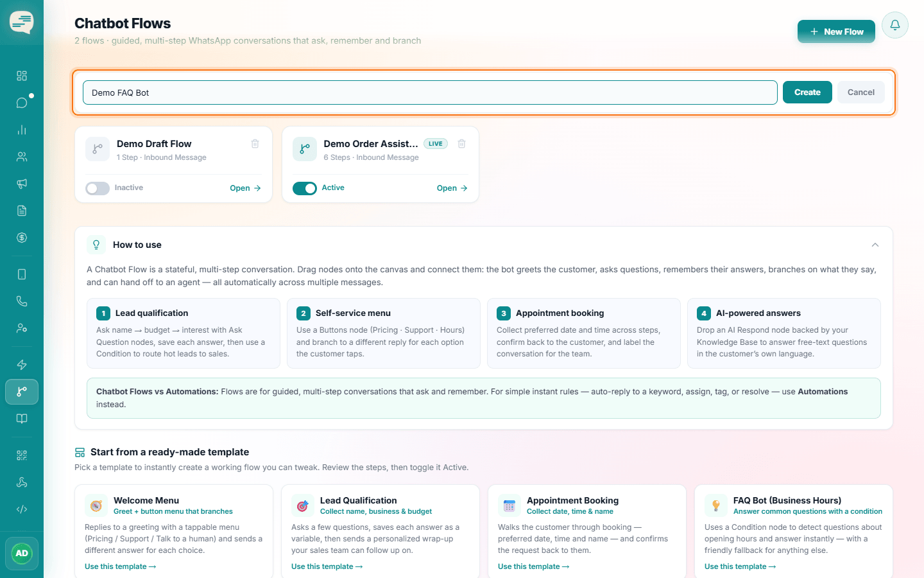Click the AI-powered answers use-case card
The width and height of the screenshot is (924, 578).
coord(784,333)
